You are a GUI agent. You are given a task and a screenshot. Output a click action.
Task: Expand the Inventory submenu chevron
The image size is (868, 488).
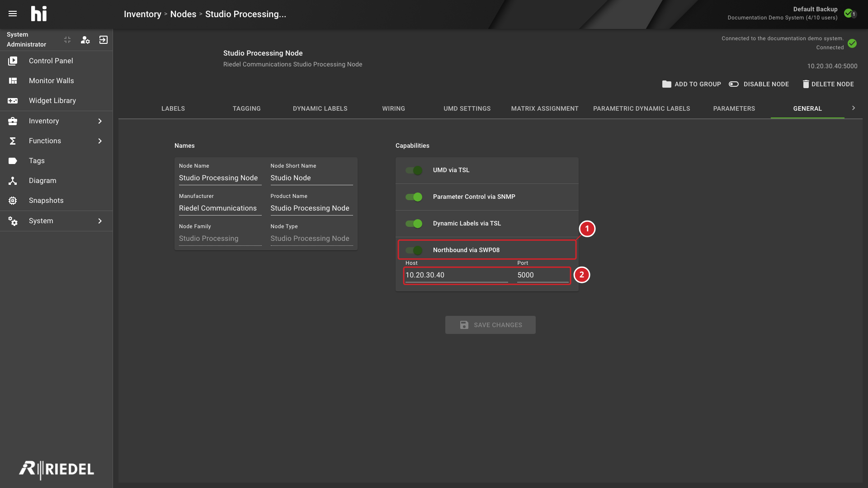(x=100, y=121)
